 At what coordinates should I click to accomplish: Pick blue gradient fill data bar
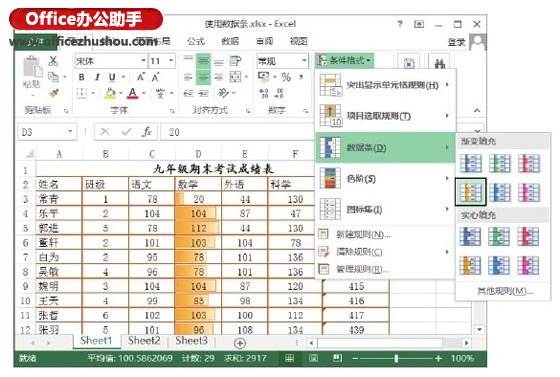pos(471,164)
